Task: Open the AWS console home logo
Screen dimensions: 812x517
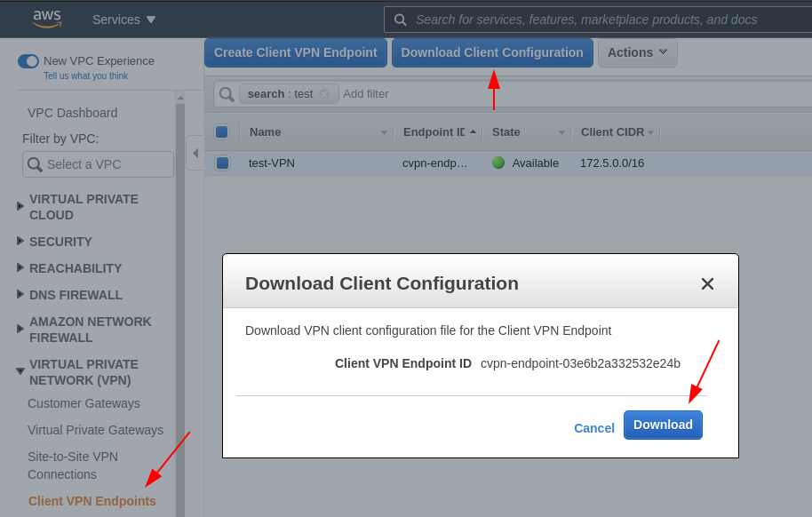Action: coord(47,19)
